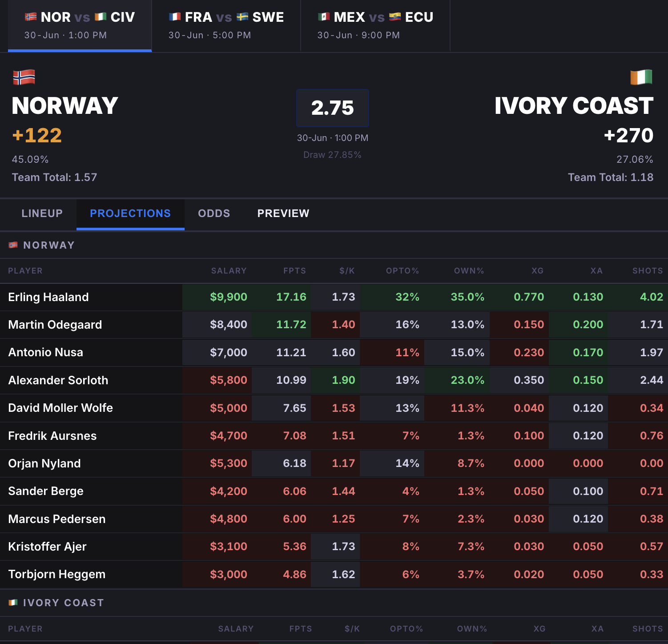This screenshot has width=668, height=644.
Task: Select player Fredrik Aursnes
Action: point(52,436)
